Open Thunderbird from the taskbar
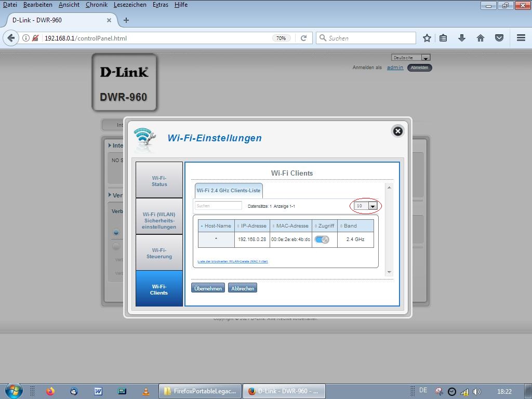This screenshot has width=532, height=399. (x=74, y=392)
